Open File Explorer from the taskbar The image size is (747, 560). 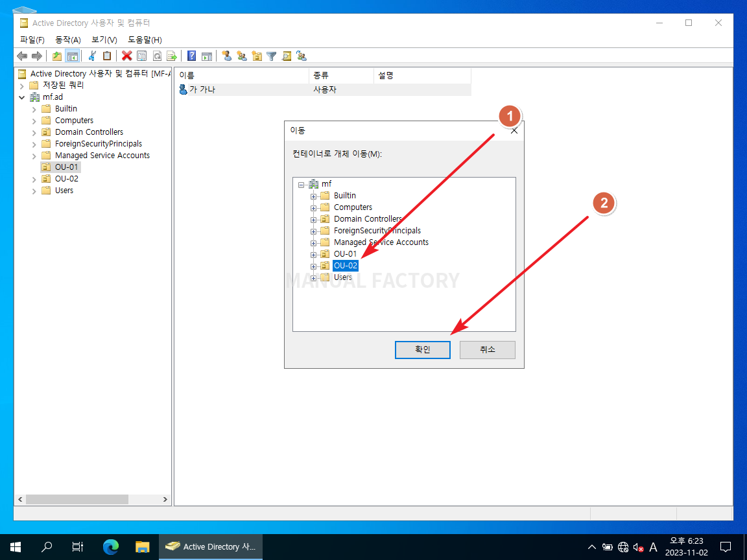tap(142, 546)
